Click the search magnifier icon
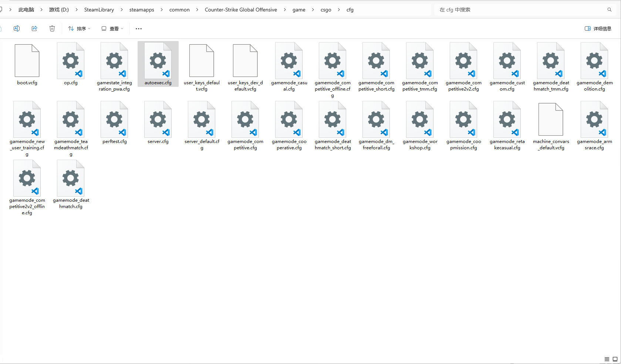The width and height of the screenshot is (621, 364). pyautogui.click(x=609, y=10)
